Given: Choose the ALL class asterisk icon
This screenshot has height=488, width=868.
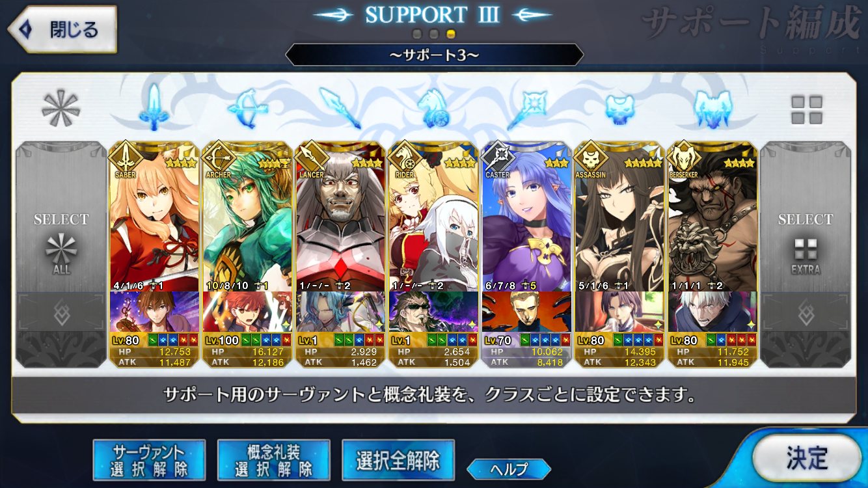Looking at the screenshot, I should 61,108.
